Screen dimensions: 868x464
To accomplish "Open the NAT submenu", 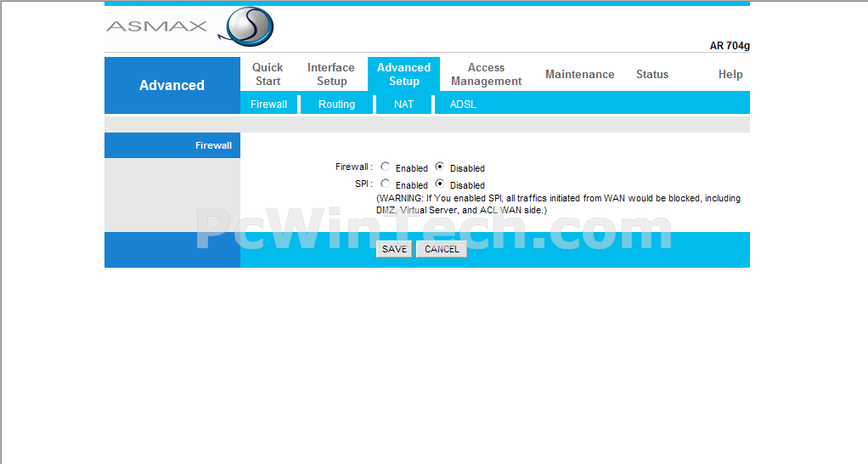I will coord(403,104).
